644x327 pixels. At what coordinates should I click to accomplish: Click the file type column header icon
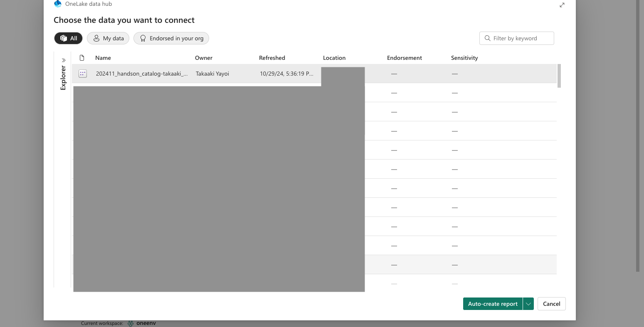tap(82, 58)
